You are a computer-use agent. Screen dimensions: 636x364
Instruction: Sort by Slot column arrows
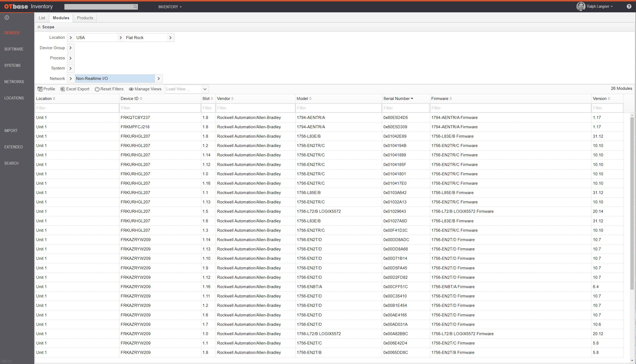[212, 99]
